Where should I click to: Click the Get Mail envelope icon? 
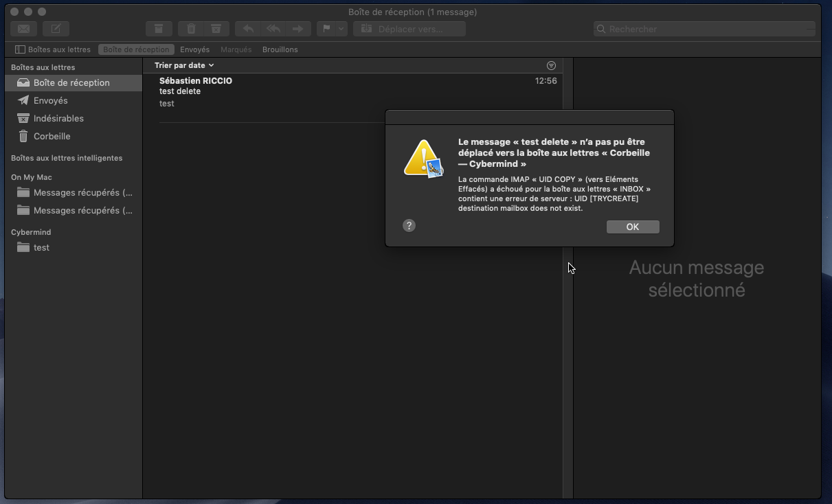[x=23, y=29]
